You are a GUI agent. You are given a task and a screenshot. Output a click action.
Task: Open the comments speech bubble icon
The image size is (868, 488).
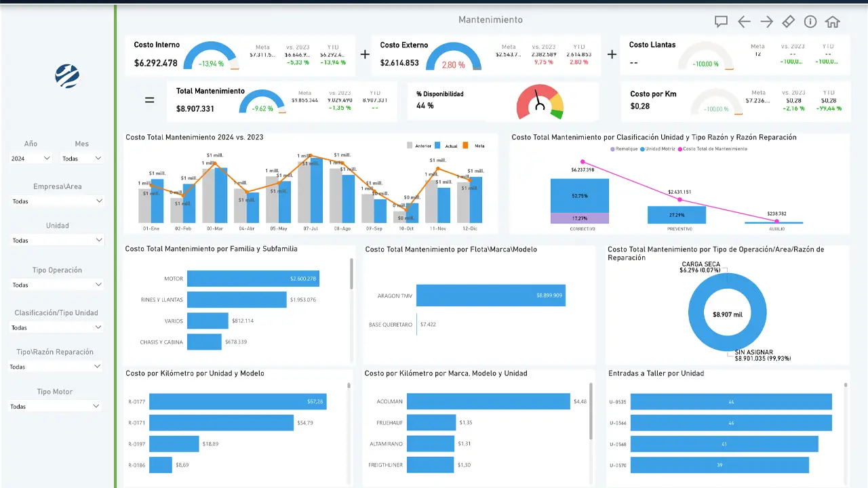[x=721, y=22]
